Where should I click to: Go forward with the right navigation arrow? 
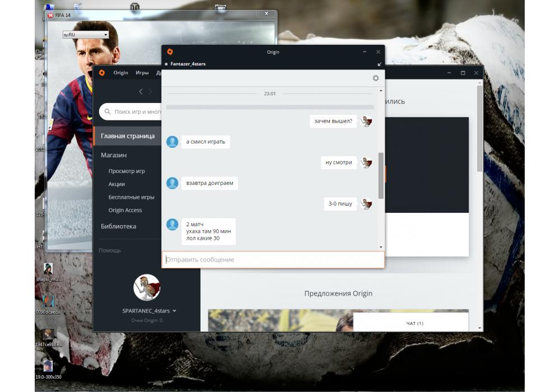(x=150, y=92)
